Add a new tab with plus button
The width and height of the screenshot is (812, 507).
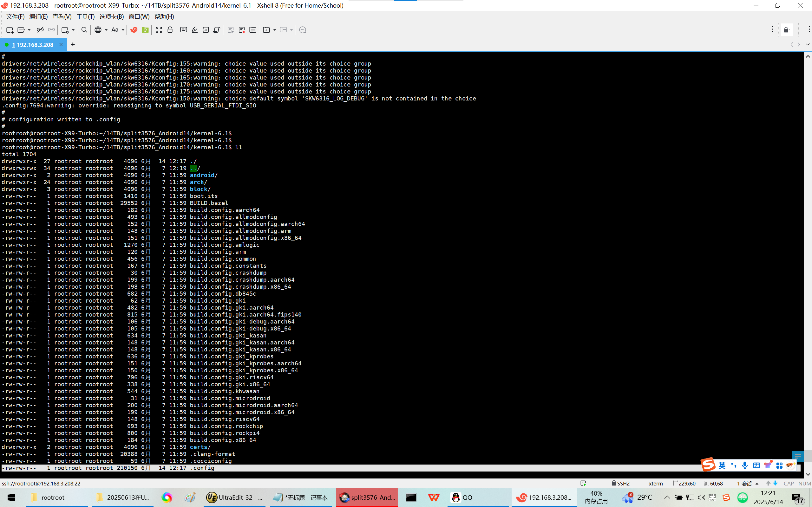pyautogui.click(x=73, y=44)
